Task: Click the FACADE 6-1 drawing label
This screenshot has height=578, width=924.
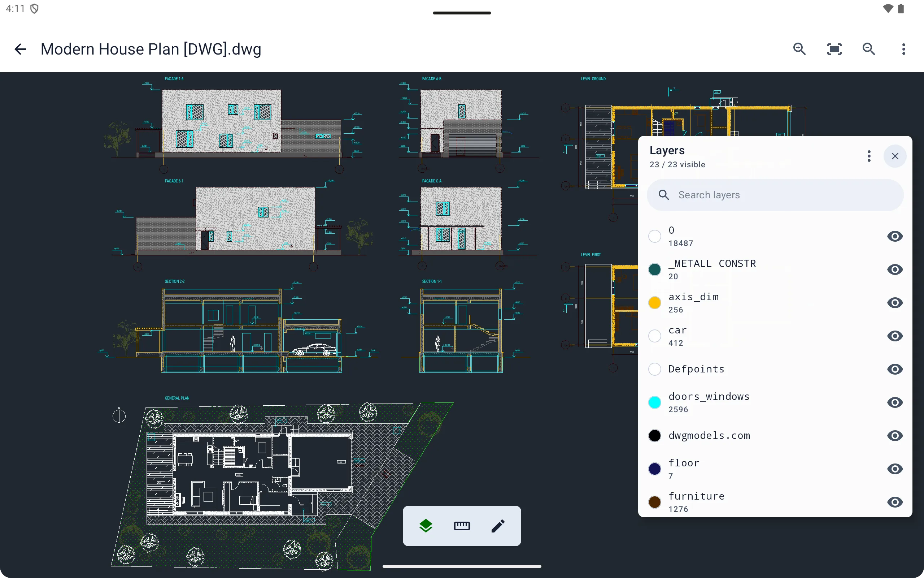Action: coord(174,181)
